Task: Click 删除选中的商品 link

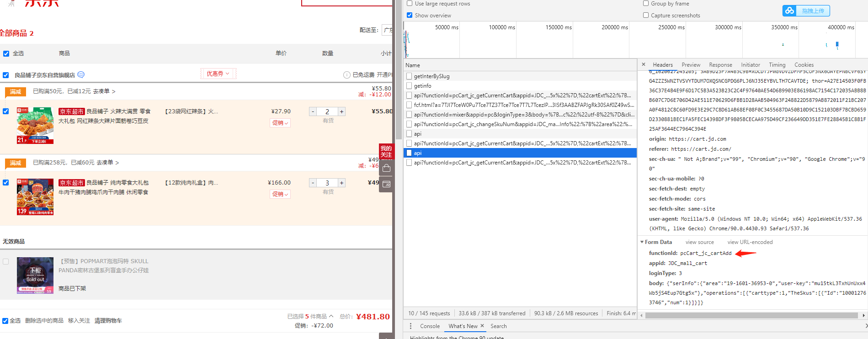Action: 44,321
